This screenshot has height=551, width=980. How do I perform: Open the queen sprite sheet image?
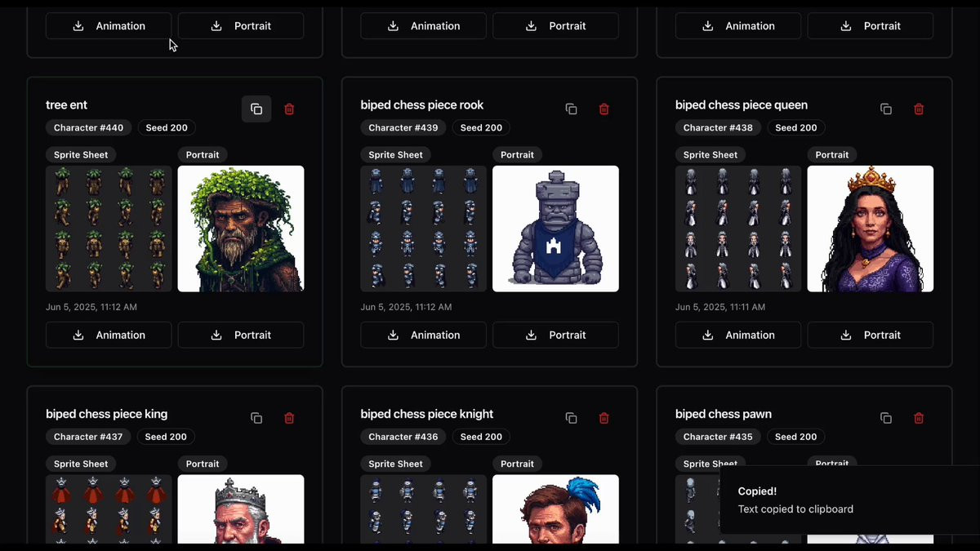pyautogui.click(x=738, y=229)
